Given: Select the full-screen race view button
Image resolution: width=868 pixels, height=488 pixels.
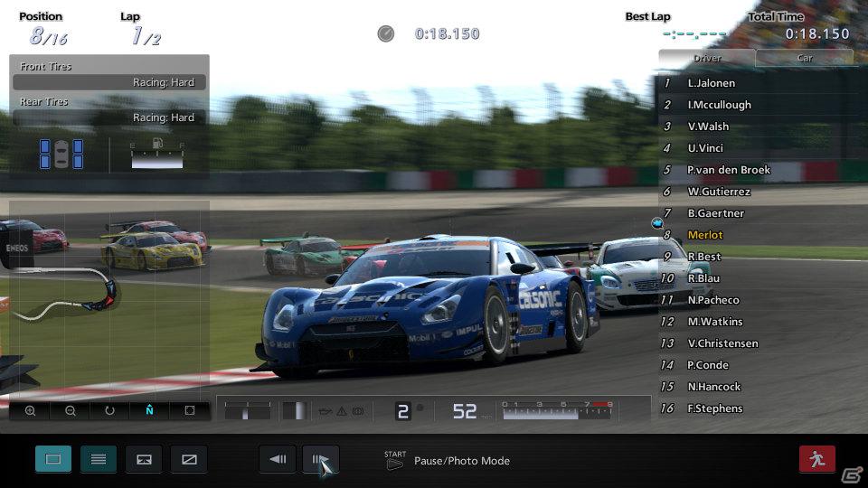Looking at the screenshot, I should (x=53, y=459).
